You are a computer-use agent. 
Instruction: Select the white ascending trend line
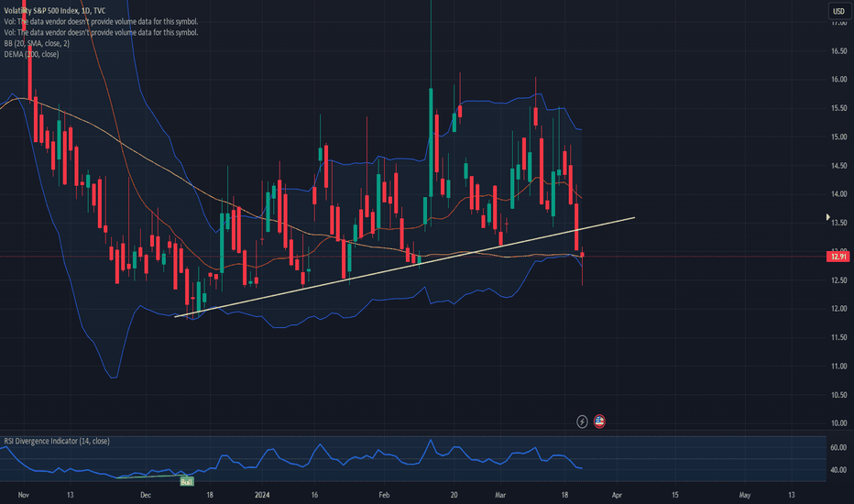[404, 267]
